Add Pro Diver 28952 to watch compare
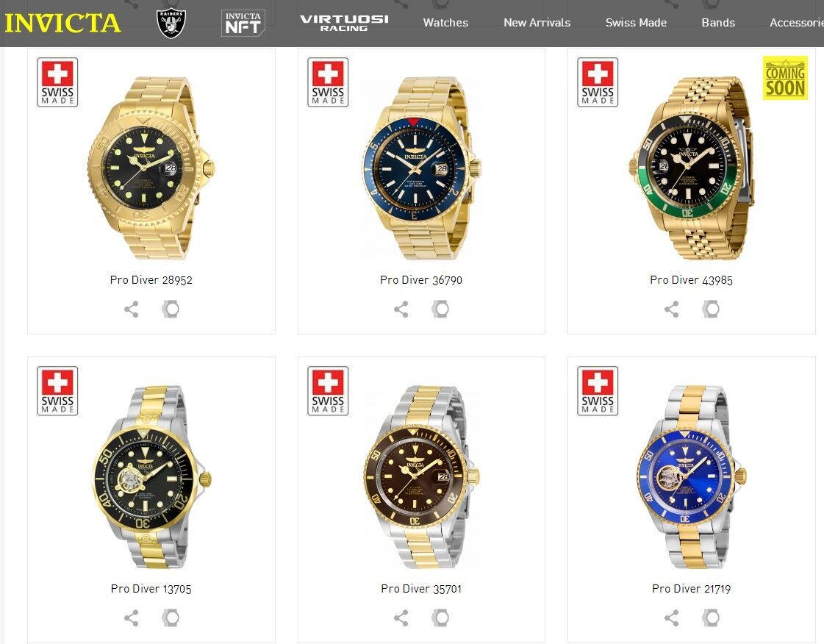 click(x=171, y=309)
